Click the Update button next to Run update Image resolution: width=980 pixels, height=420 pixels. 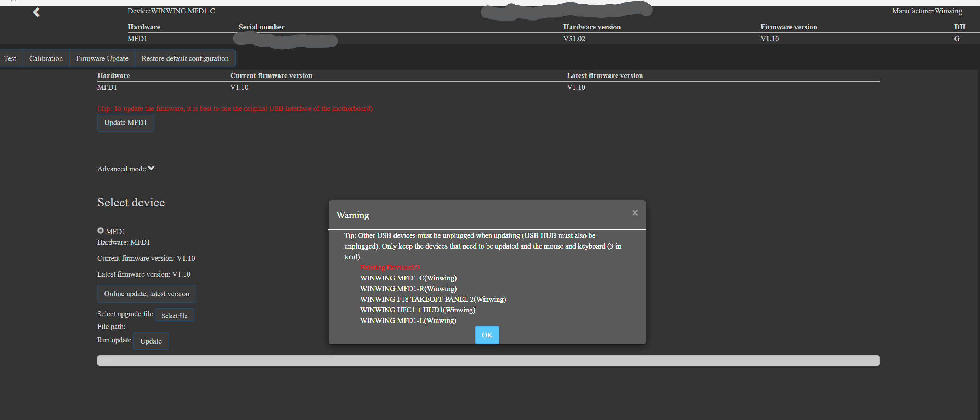click(151, 341)
